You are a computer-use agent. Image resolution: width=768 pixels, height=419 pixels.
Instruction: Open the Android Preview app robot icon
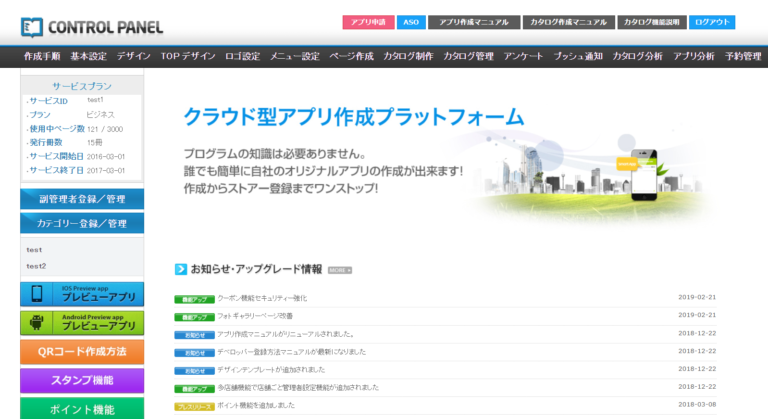(x=36, y=323)
